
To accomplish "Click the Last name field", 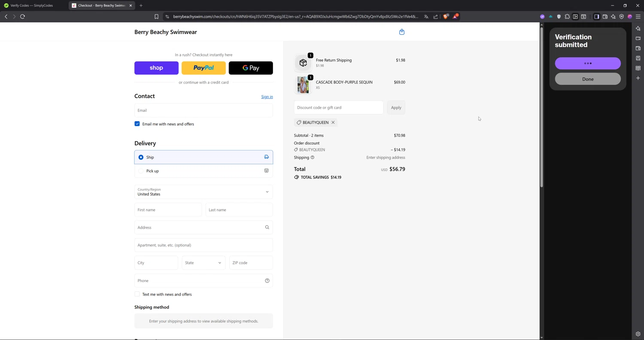I will [x=239, y=210].
